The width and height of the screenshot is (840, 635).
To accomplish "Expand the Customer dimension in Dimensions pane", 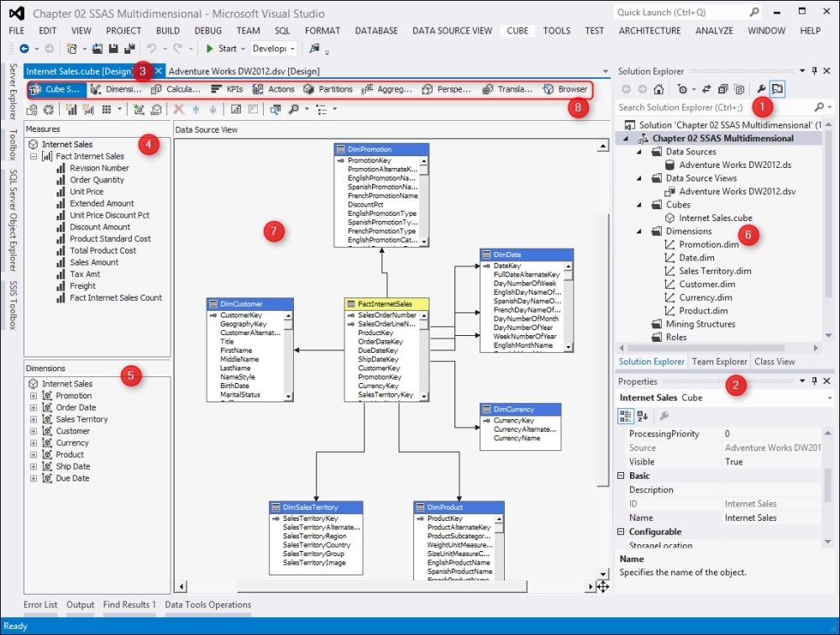I will [34, 432].
